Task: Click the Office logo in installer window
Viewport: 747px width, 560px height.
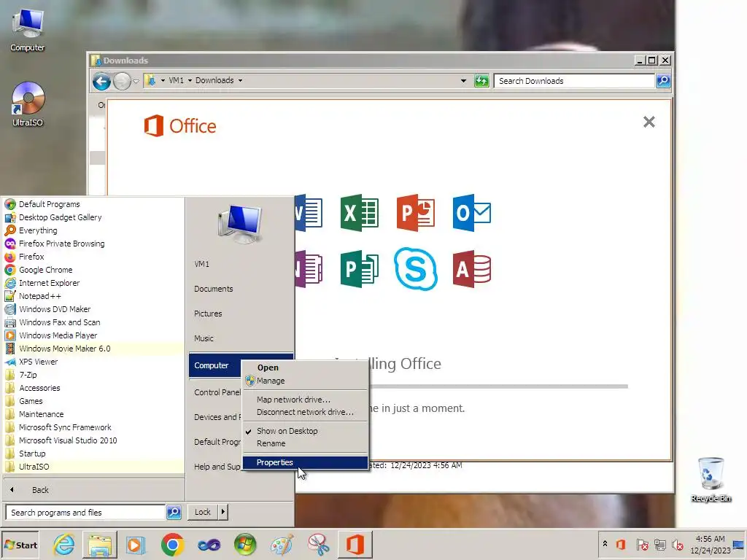Action: (x=180, y=125)
